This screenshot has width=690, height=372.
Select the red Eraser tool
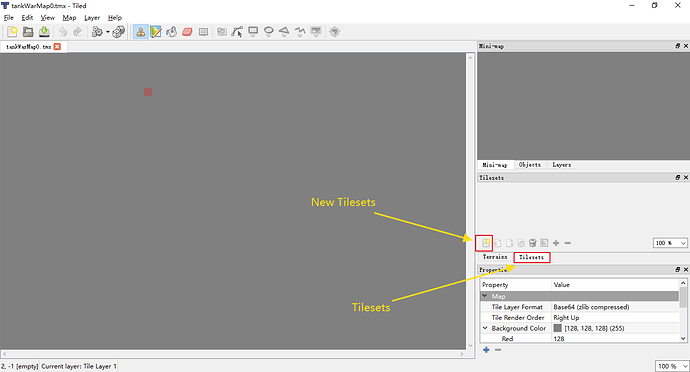coord(187,32)
